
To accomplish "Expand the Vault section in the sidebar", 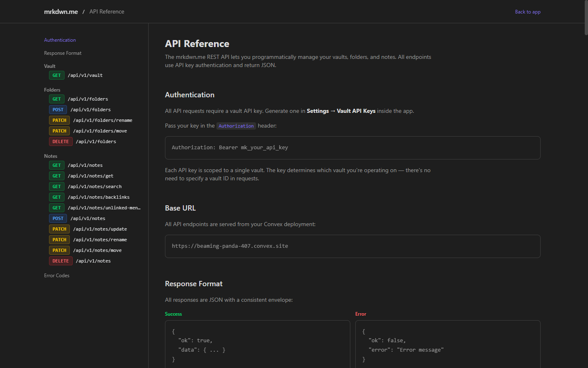I will [49, 66].
